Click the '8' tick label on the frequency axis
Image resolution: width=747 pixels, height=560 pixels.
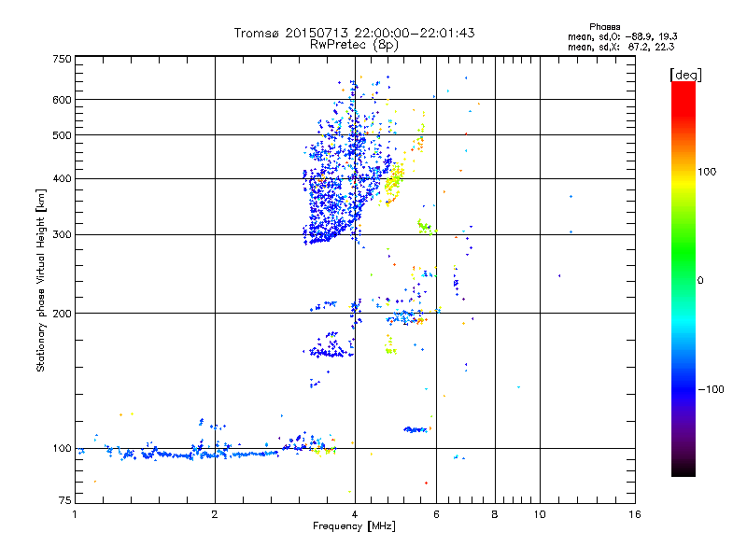(x=495, y=514)
